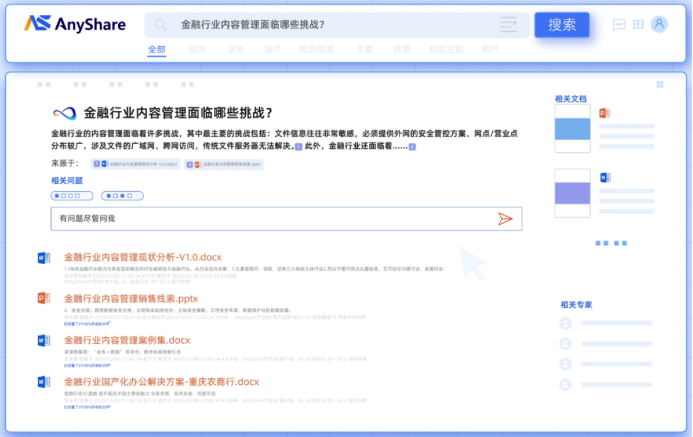Open the related document thumbnail with blue block
The height and width of the screenshot is (437, 693).
572,129
